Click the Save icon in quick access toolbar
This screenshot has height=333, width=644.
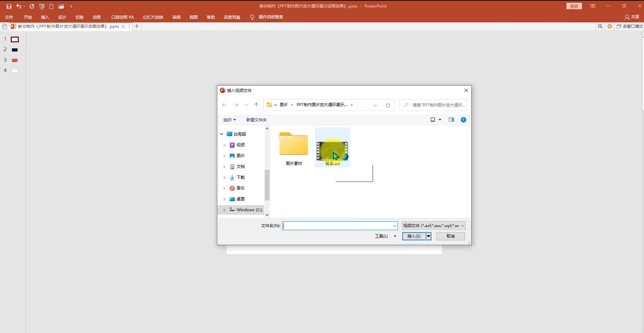[9, 7]
